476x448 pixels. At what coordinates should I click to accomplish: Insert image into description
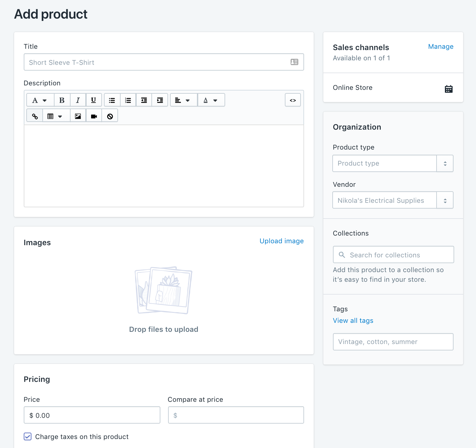[x=78, y=116]
